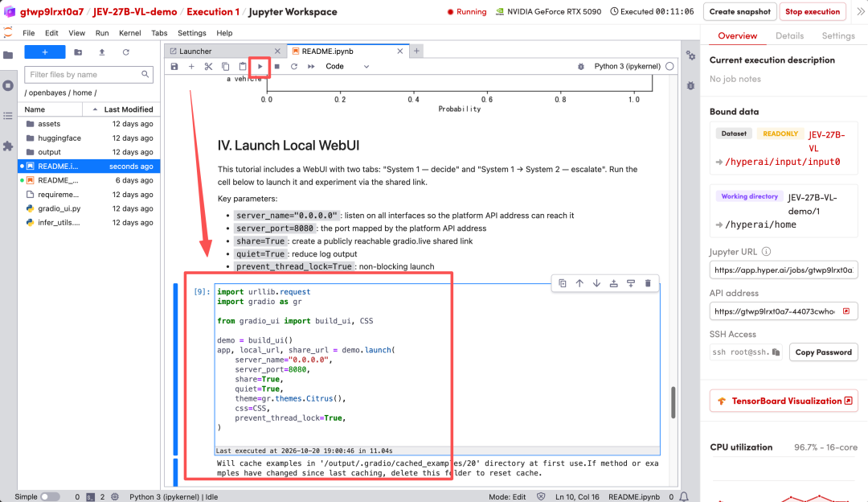Open the Settings menu
Image resolution: width=868 pixels, height=502 pixels.
pos(191,33)
